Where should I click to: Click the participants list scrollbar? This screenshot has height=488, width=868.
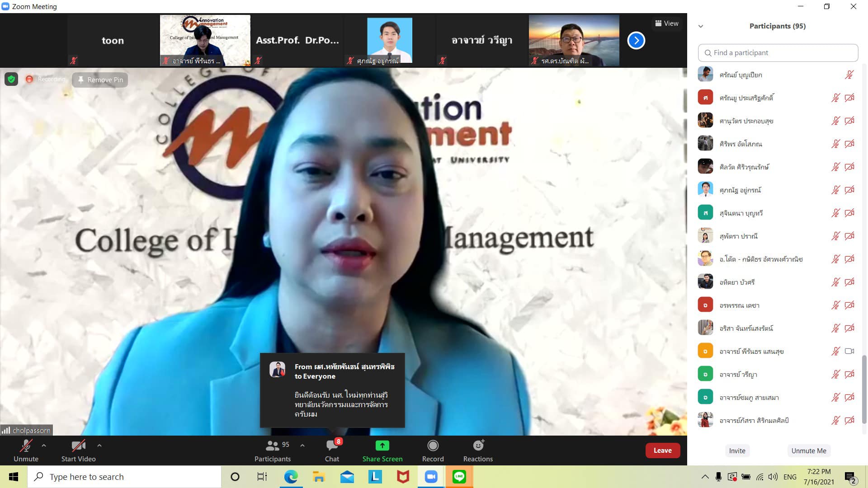pos(864,389)
